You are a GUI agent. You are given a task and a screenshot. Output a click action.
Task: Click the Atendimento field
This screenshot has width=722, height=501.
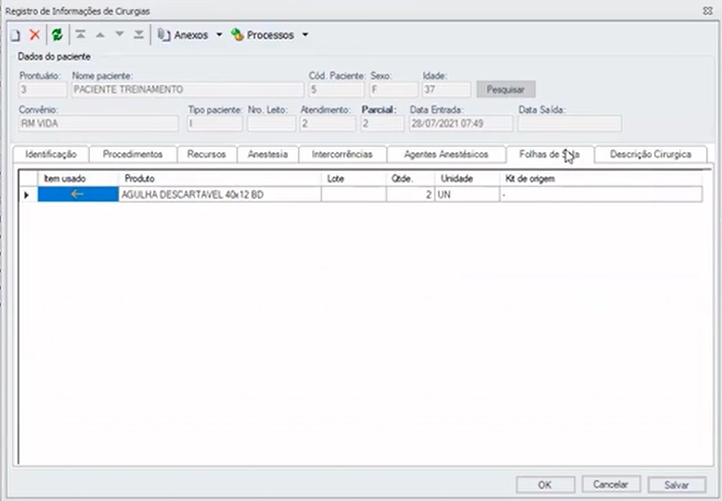point(328,123)
